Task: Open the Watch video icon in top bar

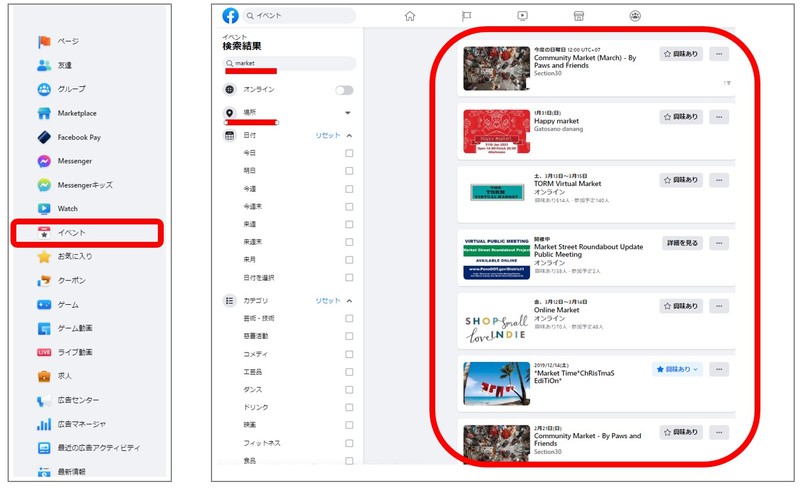Action: pyautogui.click(x=522, y=16)
